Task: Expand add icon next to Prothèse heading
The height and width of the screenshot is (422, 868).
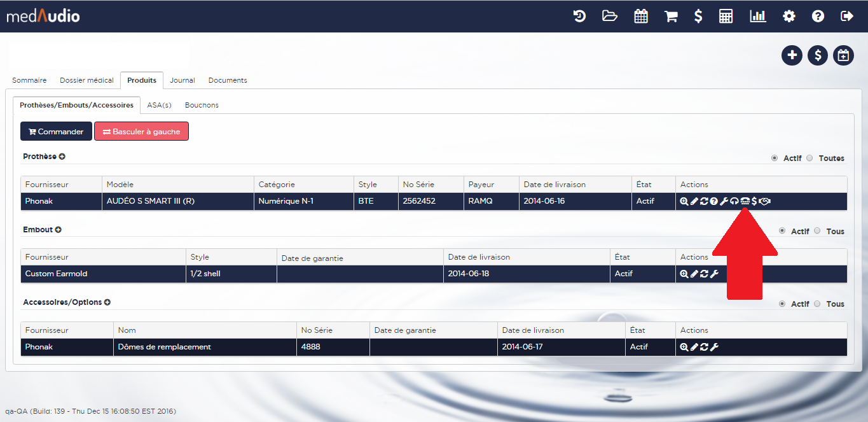Action: (x=62, y=157)
